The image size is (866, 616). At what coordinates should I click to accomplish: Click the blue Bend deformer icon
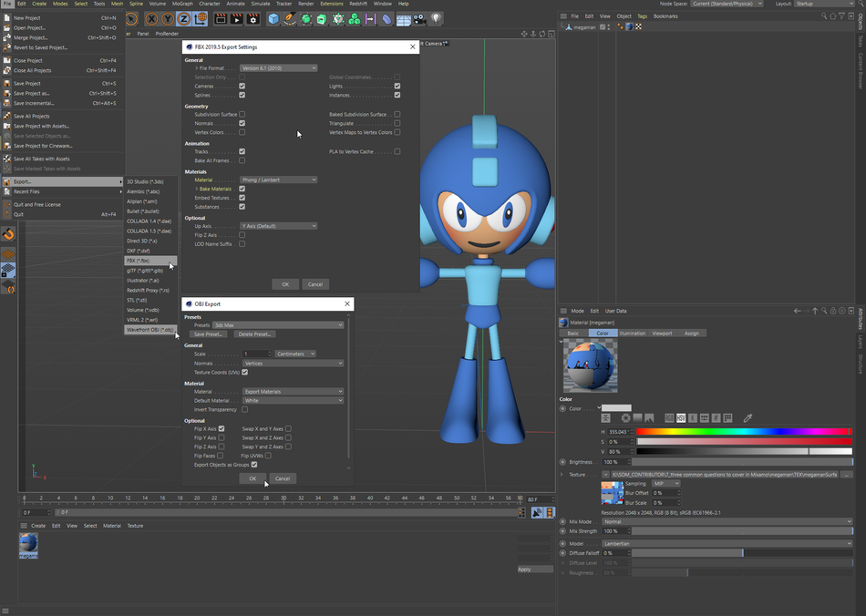pos(387,19)
